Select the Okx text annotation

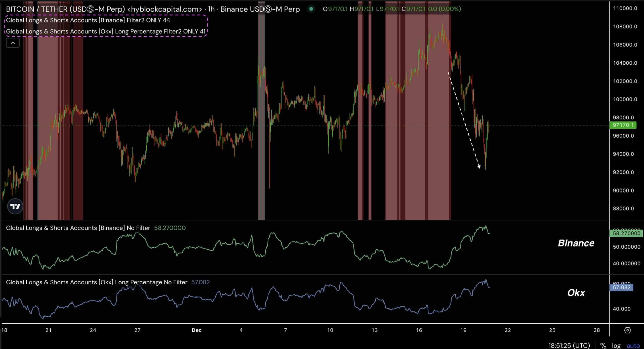[x=576, y=293]
